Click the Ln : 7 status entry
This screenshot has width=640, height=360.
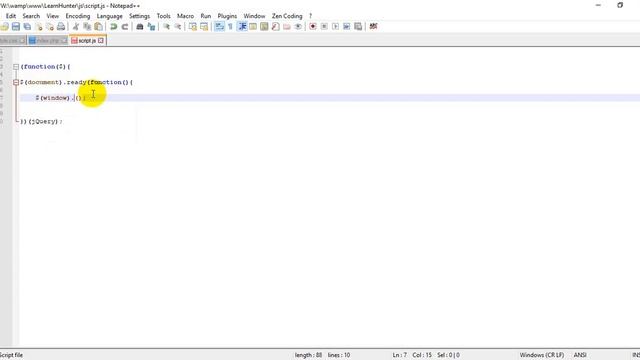400,355
